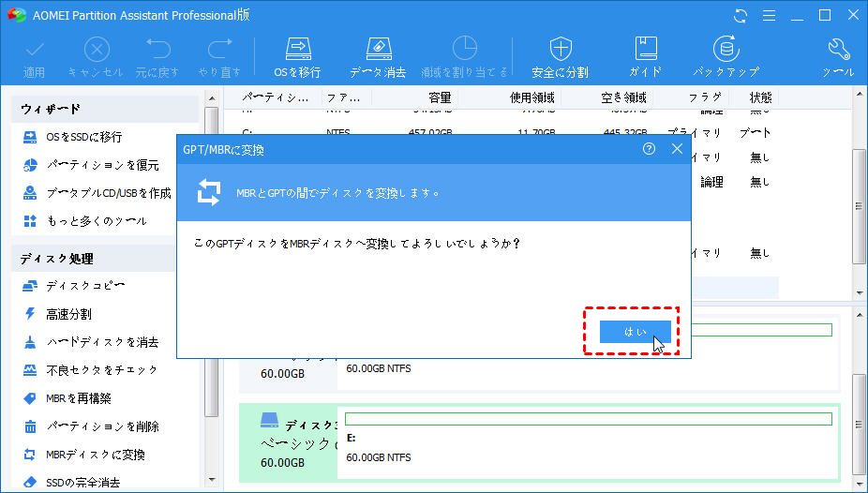Click the 使用領域 column header
Viewport: 868px width, 493px height.
point(532,97)
